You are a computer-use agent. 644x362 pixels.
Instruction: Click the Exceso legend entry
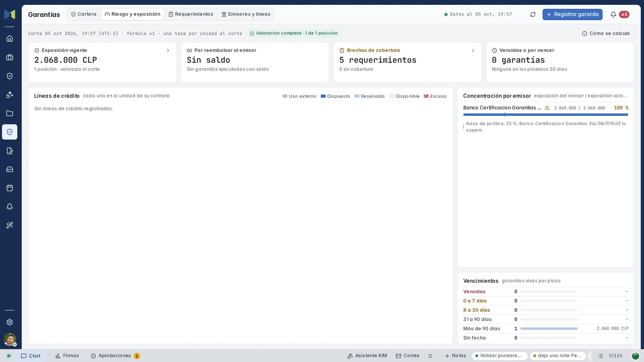(435, 97)
